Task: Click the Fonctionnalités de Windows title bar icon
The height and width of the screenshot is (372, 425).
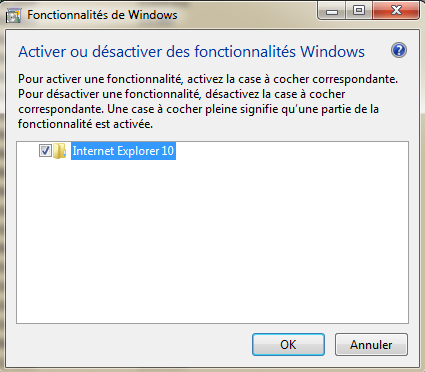Action: coord(14,16)
